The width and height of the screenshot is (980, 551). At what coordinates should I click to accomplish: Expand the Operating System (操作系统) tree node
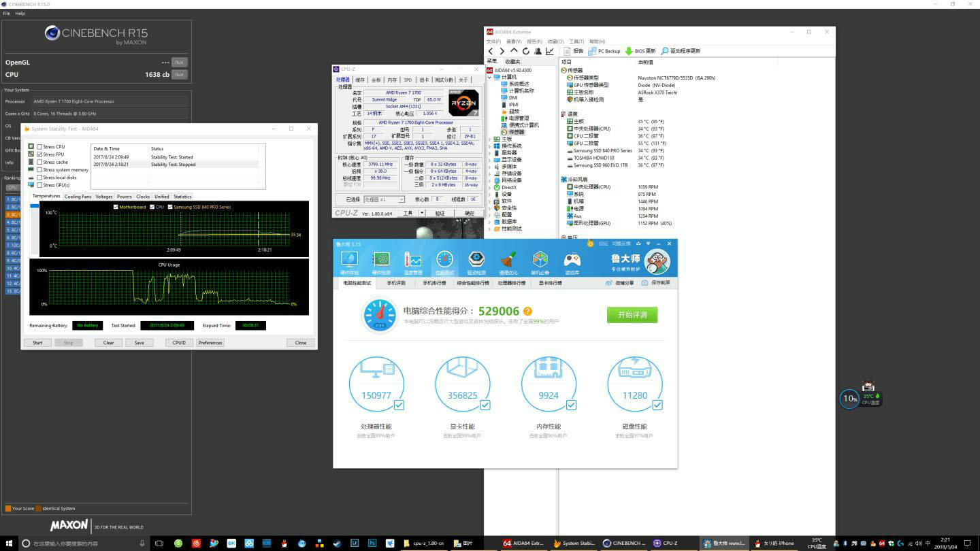(489, 146)
